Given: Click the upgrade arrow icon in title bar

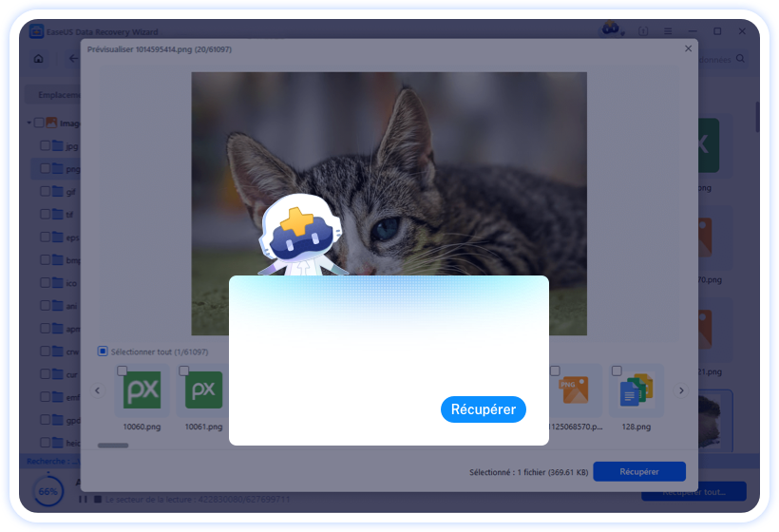Looking at the screenshot, I should pos(643,31).
